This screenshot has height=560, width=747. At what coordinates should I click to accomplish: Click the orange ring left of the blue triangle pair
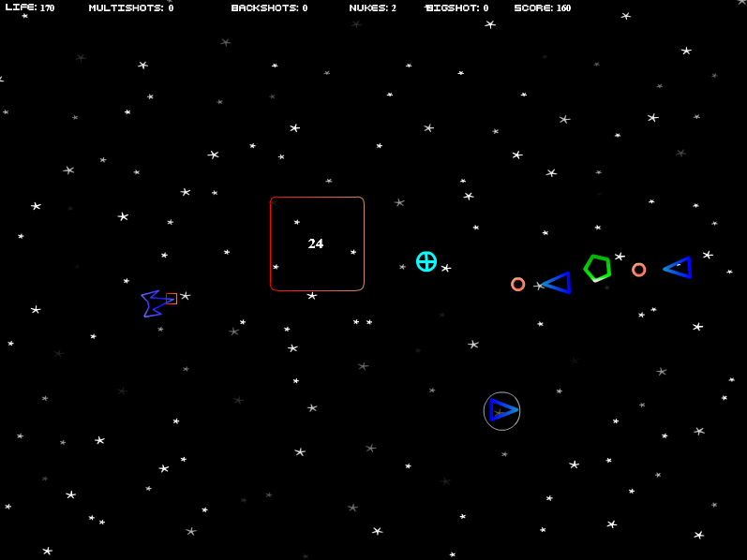click(x=518, y=285)
